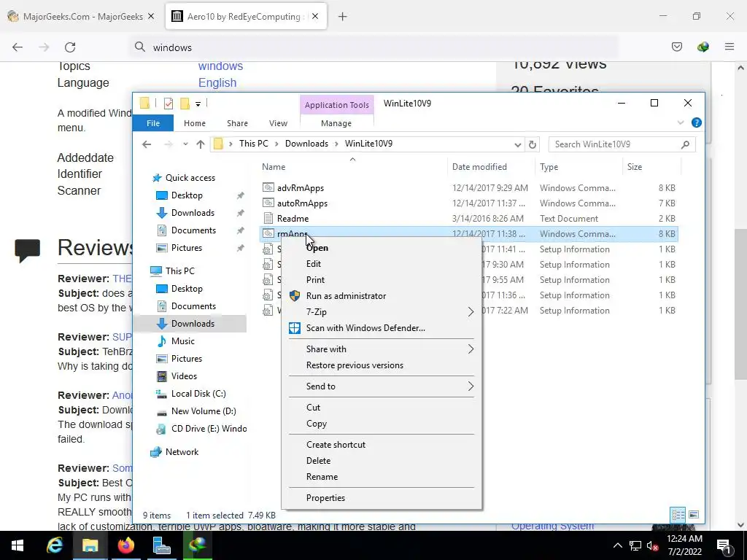The height and width of the screenshot is (560, 747).
Task: Click the Run as administrator shield icon
Action: click(295, 296)
